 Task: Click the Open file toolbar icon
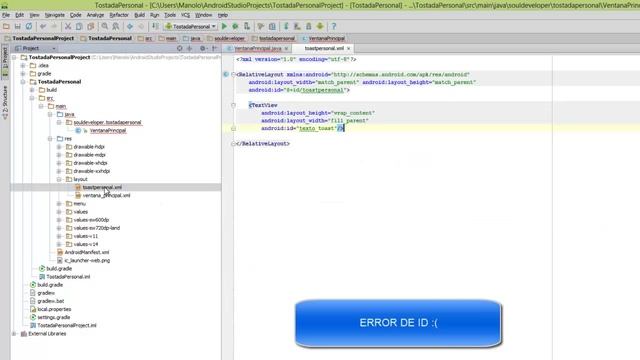click(6, 27)
